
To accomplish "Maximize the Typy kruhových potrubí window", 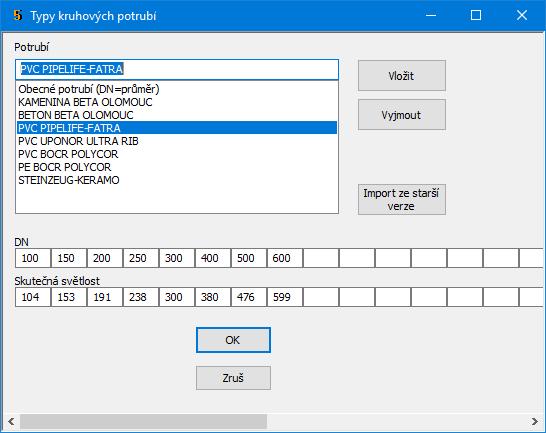I will 476,15.
